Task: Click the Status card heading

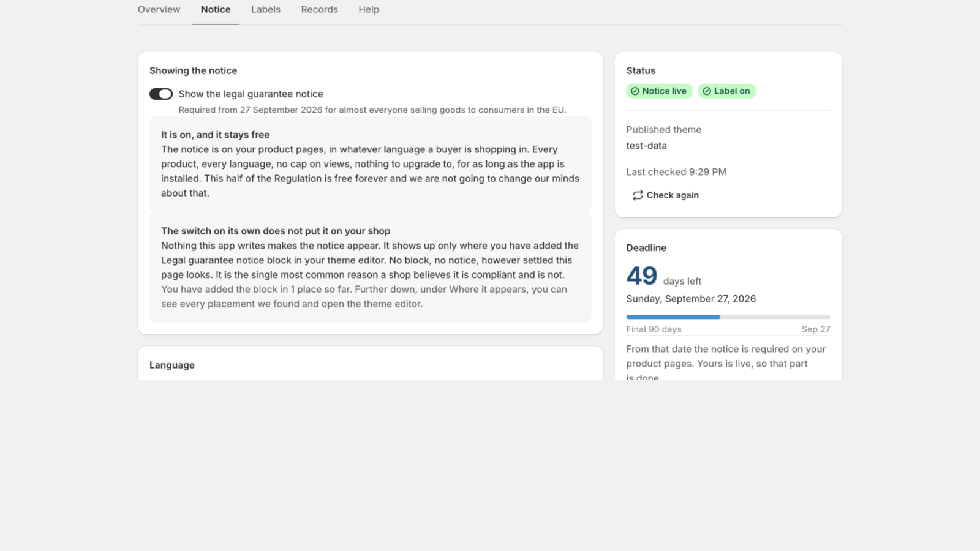Action: point(641,70)
